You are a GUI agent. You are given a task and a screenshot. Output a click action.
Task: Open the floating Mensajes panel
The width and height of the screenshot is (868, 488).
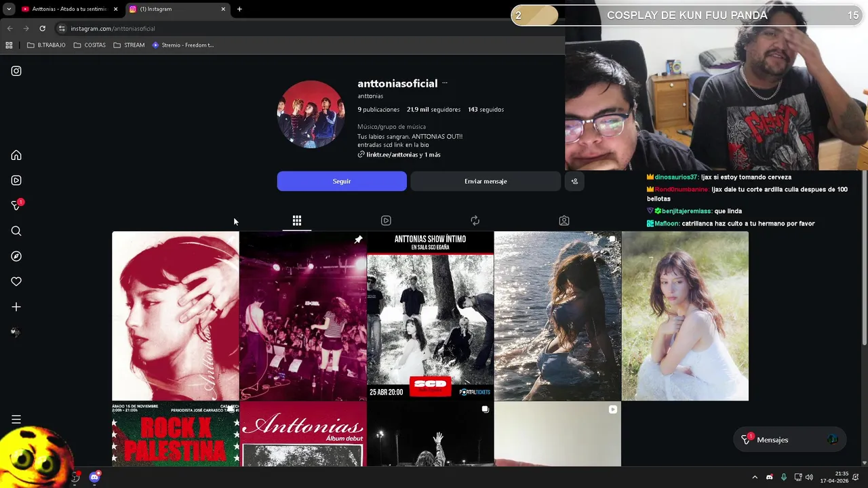click(790, 440)
